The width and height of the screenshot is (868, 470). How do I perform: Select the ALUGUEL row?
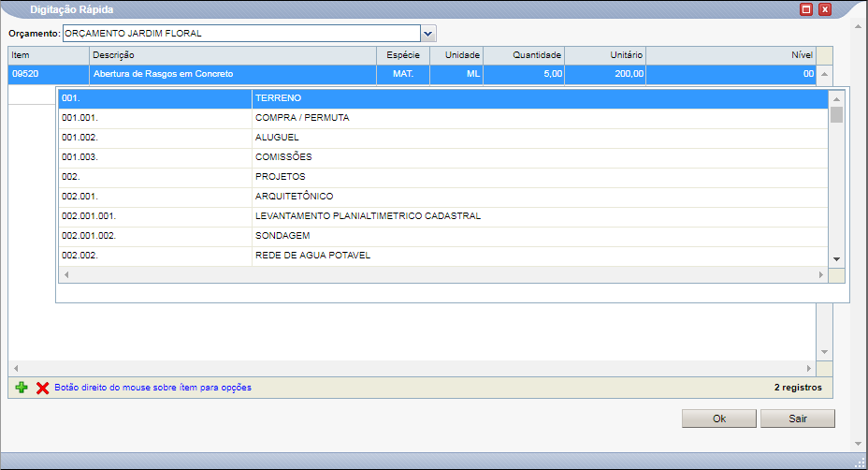pyautogui.click(x=443, y=138)
